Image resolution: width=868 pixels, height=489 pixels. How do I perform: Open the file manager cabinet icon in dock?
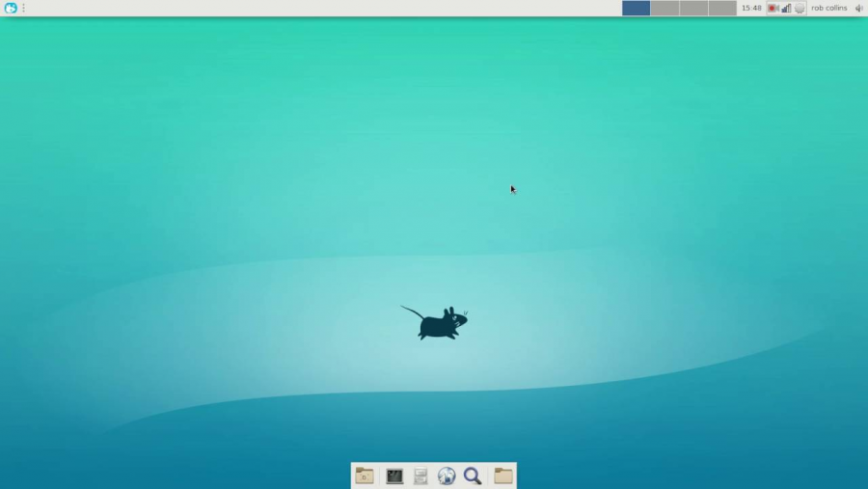420,475
